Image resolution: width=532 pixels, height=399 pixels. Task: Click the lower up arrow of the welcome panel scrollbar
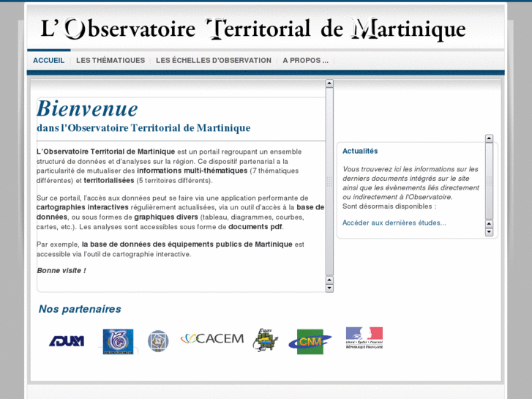(x=329, y=280)
